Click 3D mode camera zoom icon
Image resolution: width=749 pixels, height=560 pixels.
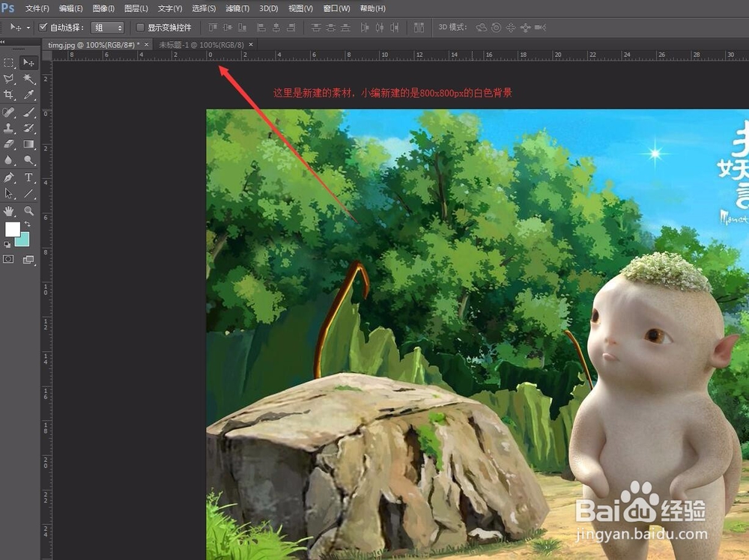540,28
